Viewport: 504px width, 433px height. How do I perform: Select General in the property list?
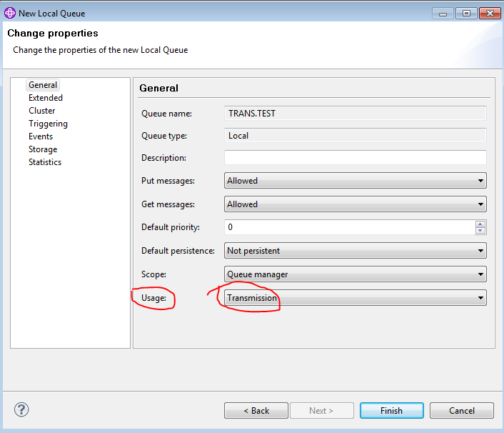click(42, 85)
